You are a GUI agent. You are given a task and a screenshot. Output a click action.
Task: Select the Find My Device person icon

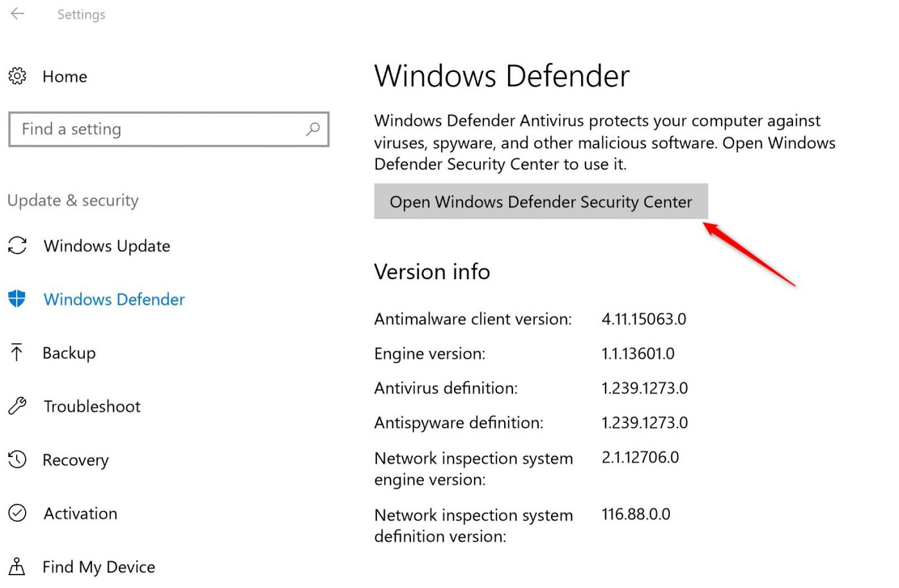[18, 566]
